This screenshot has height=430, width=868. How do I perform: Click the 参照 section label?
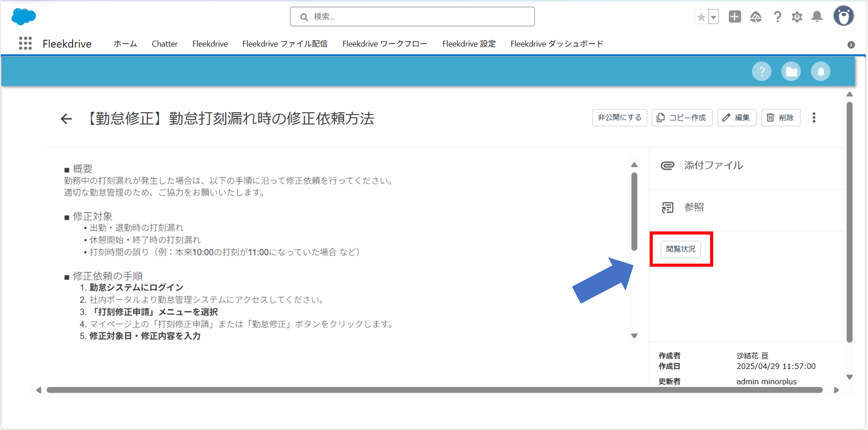(x=694, y=207)
